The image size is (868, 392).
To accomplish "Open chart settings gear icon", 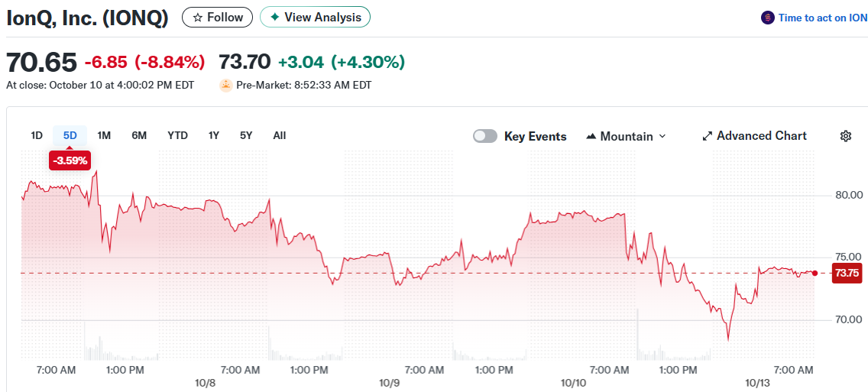I will click(x=846, y=136).
